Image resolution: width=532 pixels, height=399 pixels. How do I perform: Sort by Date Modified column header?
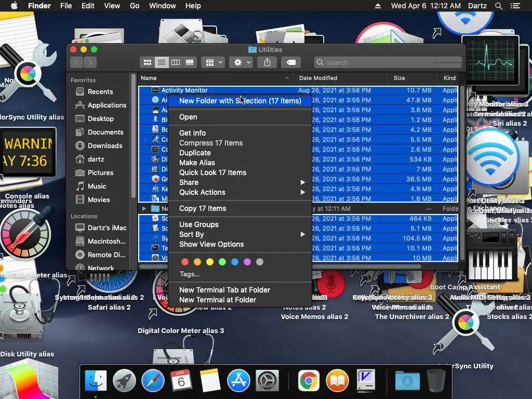point(340,78)
